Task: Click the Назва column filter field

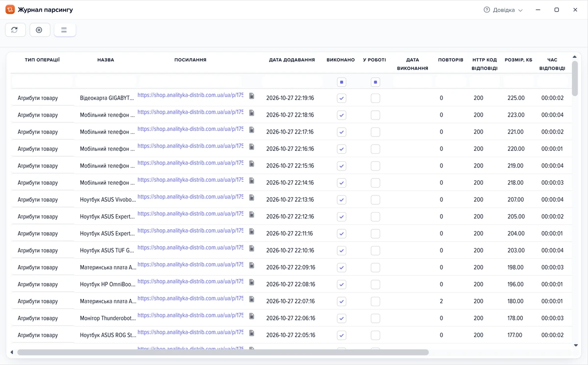Action: click(106, 81)
